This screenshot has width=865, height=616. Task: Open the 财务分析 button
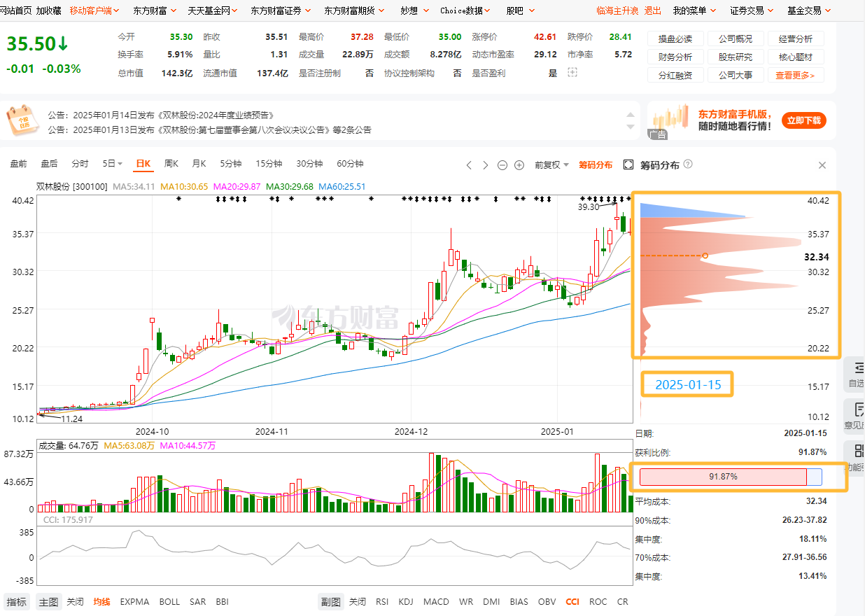click(x=675, y=57)
